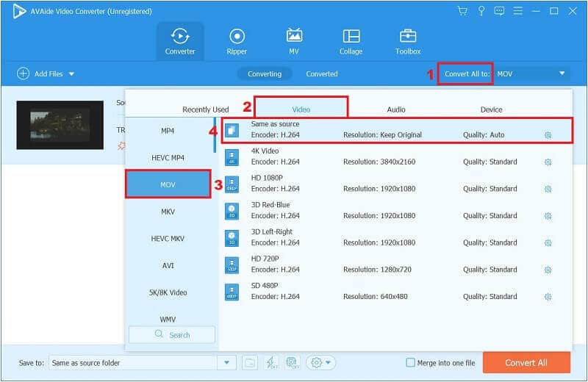The image size is (588, 382).
Task: Expand the Add Files dropdown arrow
Action: click(71, 74)
